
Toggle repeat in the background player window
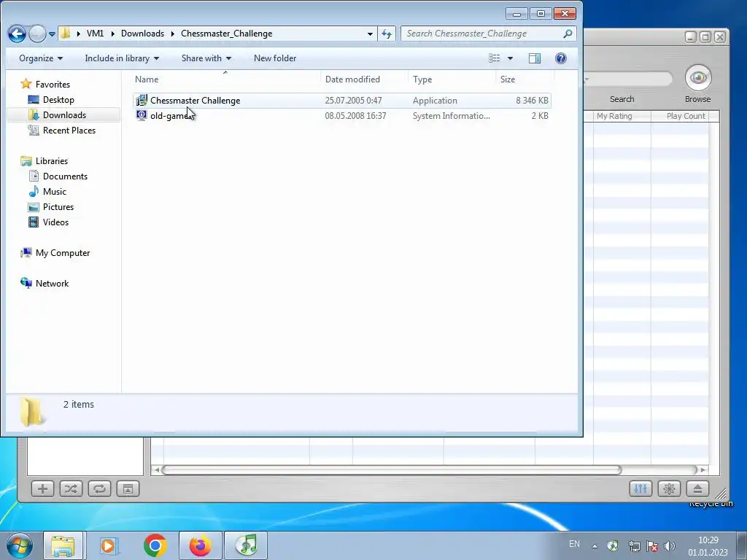click(x=99, y=489)
